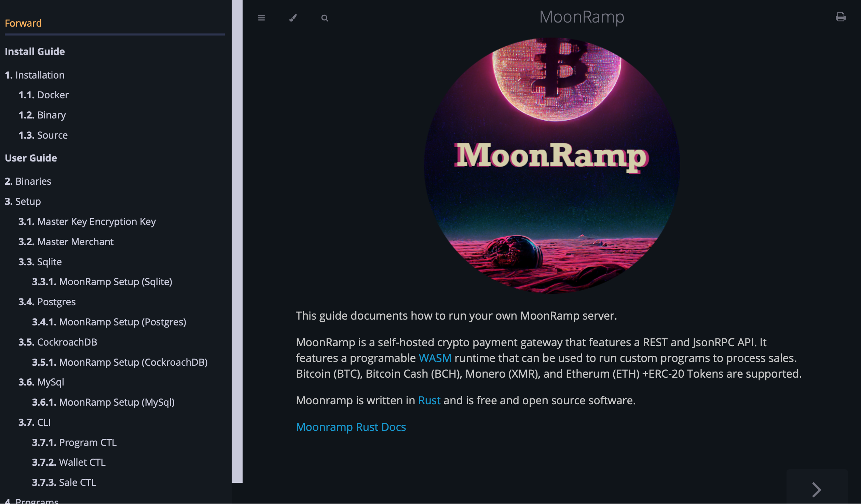Toggle the table of contents visibility
Viewport: 861px width, 504px height.
coord(261,18)
